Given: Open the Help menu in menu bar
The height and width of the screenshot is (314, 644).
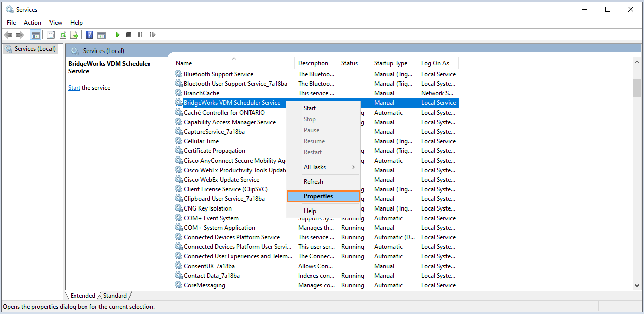Looking at the screenshot, I should [x=76, y=22].
